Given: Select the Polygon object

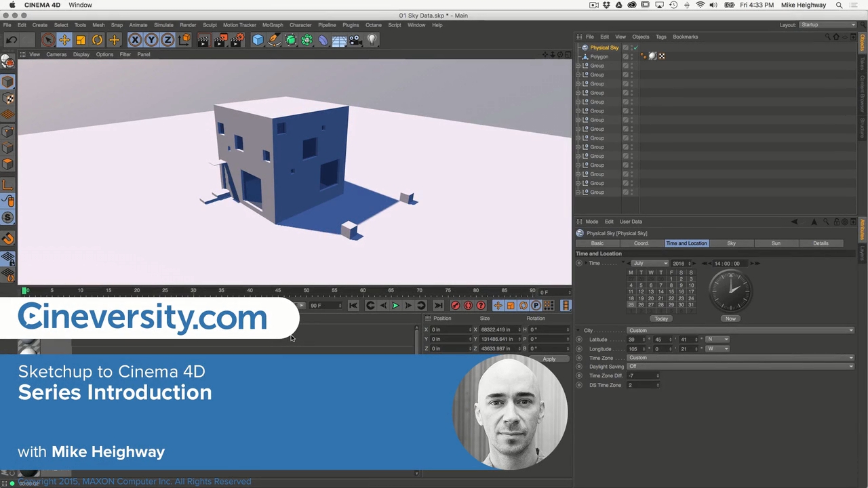Looking at the screenshot, I should [x=599, y=57].
